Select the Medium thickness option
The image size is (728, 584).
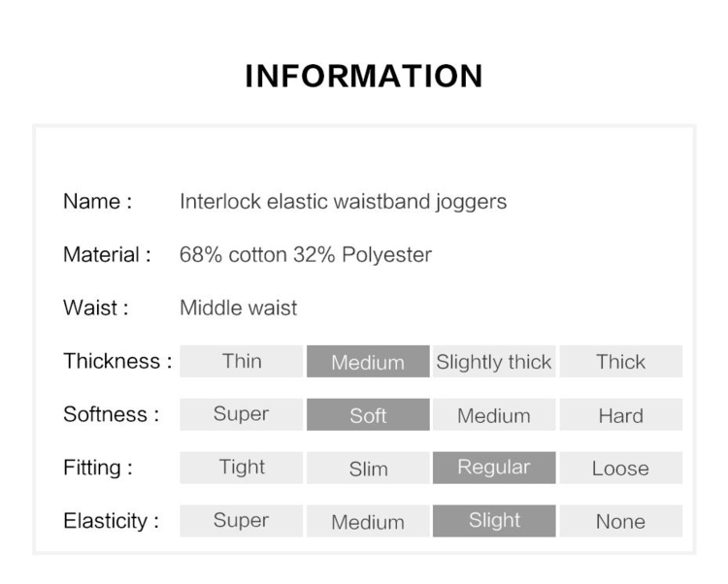(368, 361)
